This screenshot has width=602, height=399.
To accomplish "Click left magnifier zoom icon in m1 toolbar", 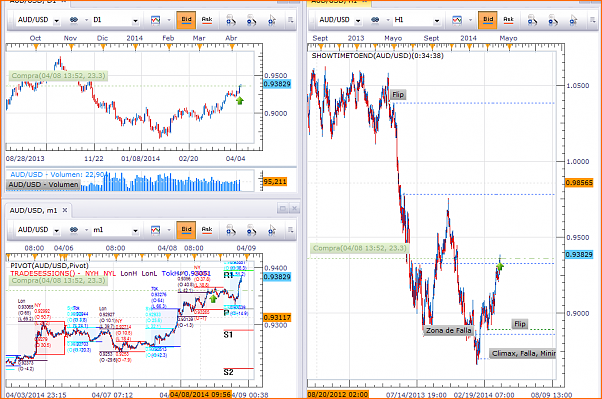I will (231, 230).
